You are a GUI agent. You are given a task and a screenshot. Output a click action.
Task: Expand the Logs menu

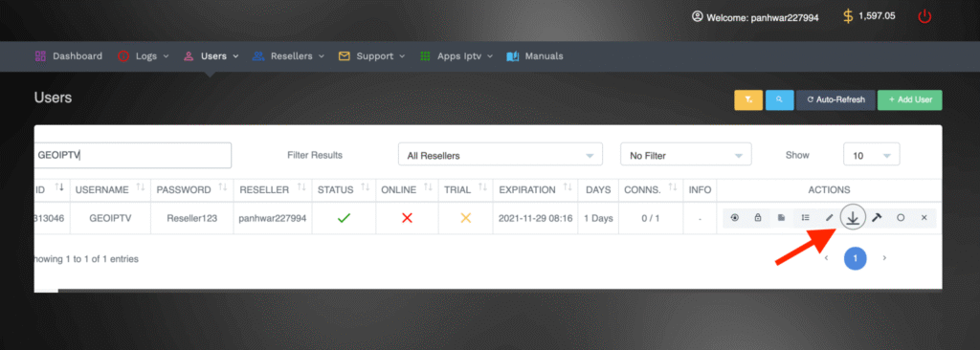click(x=144, y=56)
